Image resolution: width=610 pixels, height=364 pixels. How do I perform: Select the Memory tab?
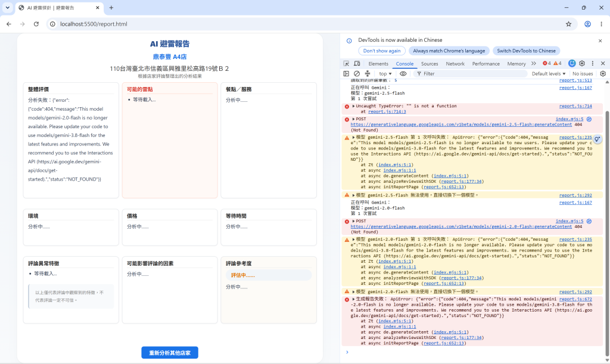(516, 64)
